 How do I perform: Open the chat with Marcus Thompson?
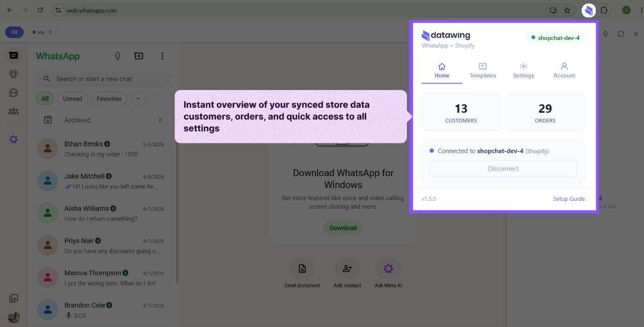click(x=103, y=278)
